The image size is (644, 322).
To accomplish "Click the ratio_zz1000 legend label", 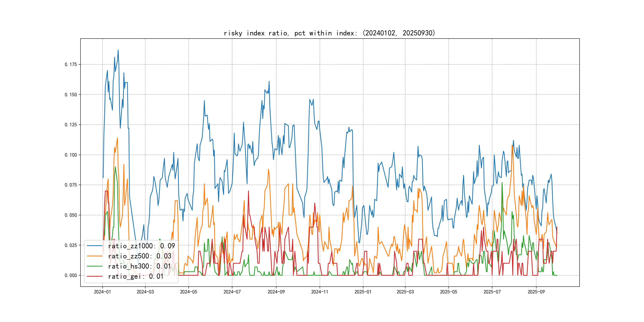I will pyautogui.click(x=141, y=246).
